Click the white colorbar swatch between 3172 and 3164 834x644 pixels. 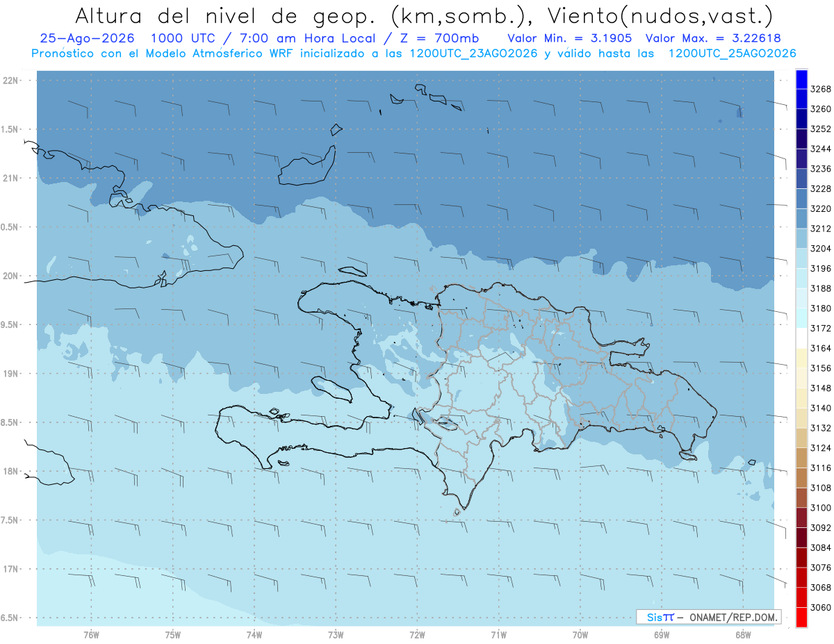coord(801,338)
